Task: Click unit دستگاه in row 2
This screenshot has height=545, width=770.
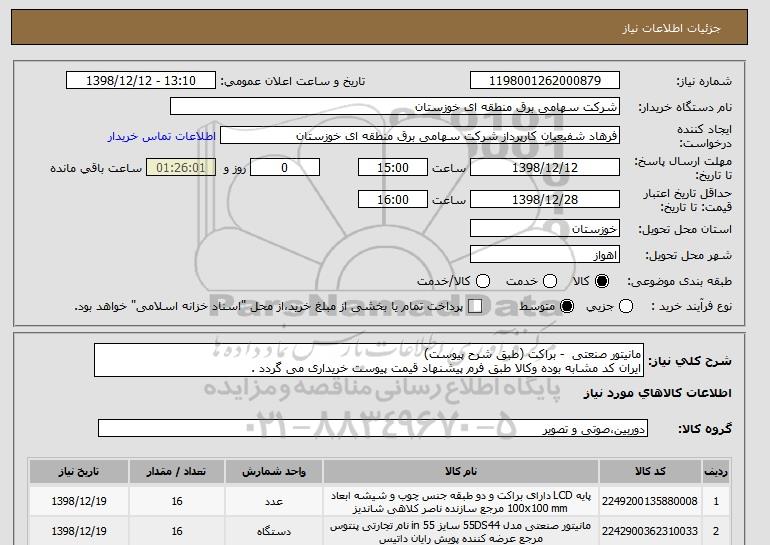Action: (x=274, y=531)
